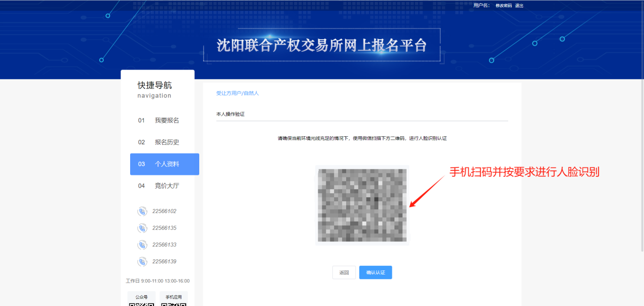644x306 pixels.
Task: Click the phone icon beside 22566135
Action: pyautogui.click(x=142, y=228)
